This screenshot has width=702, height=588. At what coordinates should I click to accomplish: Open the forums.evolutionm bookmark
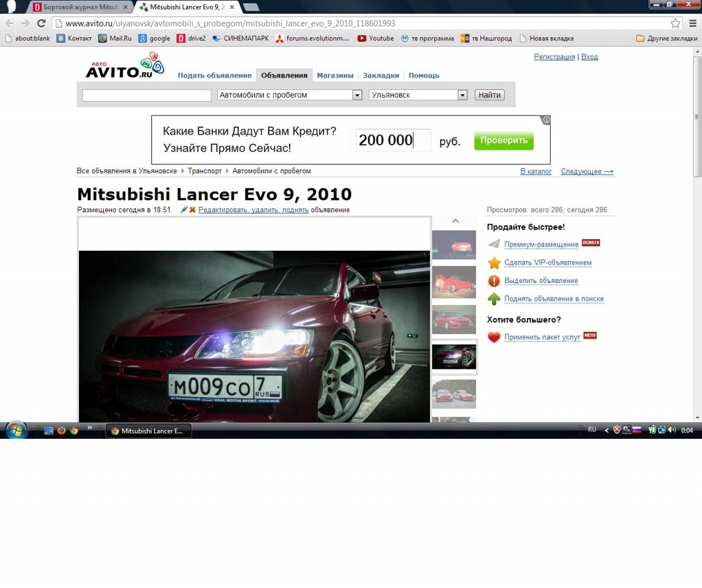(x=312, y=39)
